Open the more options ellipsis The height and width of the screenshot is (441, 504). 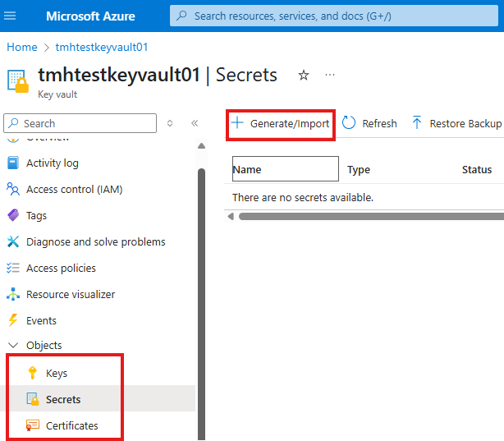(330, 75)
